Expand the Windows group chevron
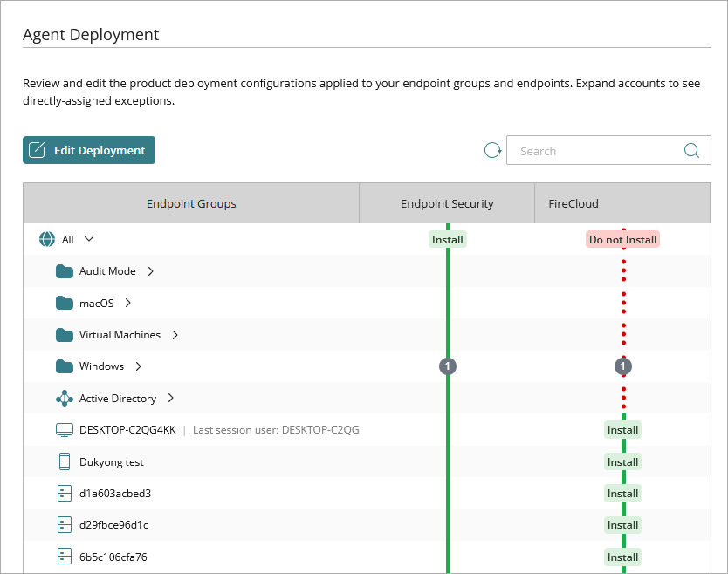Viewport: 728px width, 574px height. click(x=139, y=366)
